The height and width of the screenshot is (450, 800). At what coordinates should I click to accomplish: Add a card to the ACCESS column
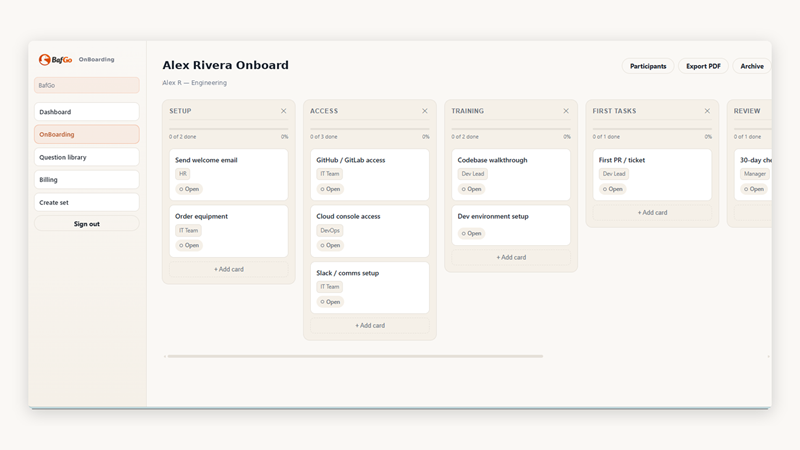point(370,326)
